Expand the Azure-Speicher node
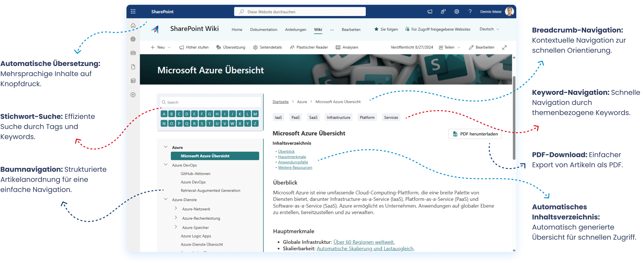 click(x=176, y=227)
